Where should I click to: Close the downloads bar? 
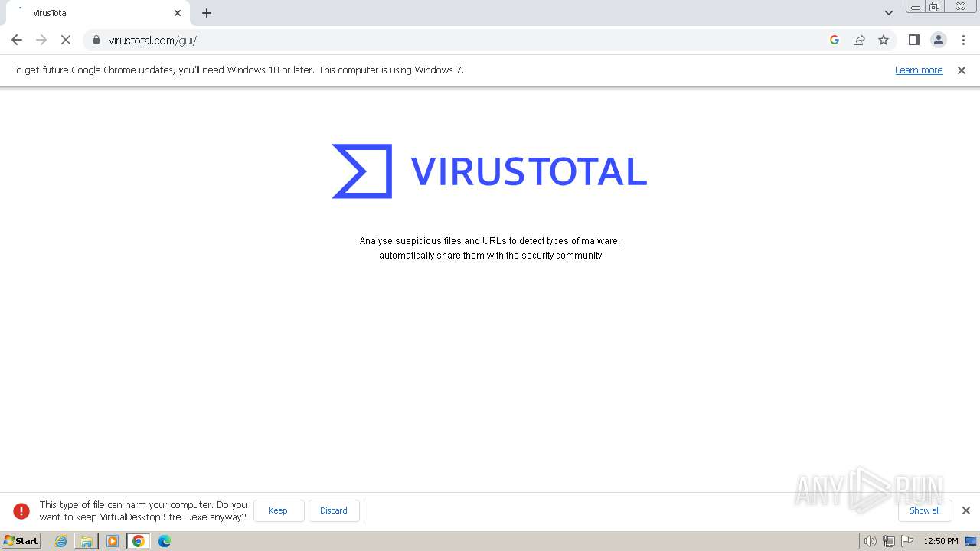tap(966, 510)
